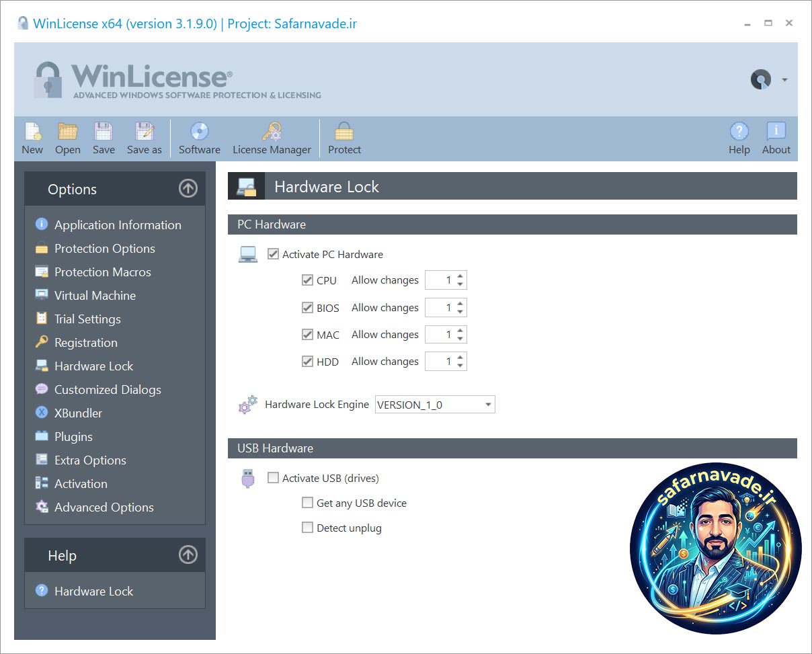Screen dimensions: 812x654
Task: Click the Trial Settings icon
Action: 42,319
